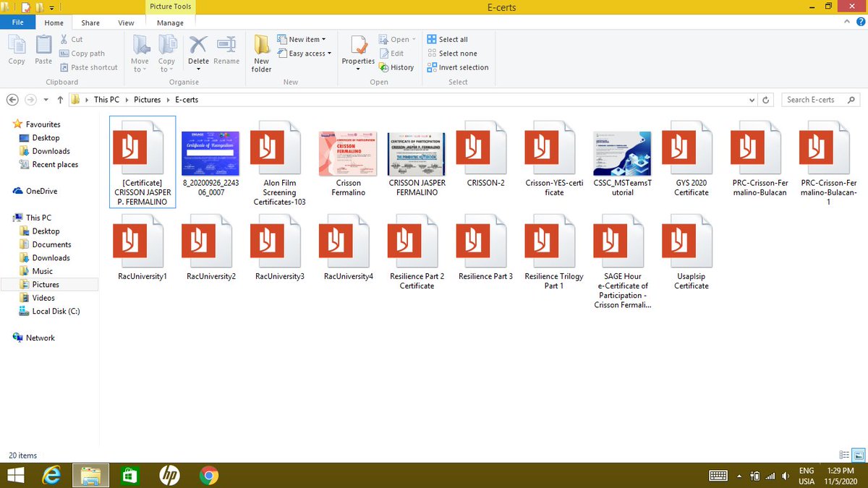868x488 pixels.
Task: Open the Copy to dropdown
Action: point(167,54)
